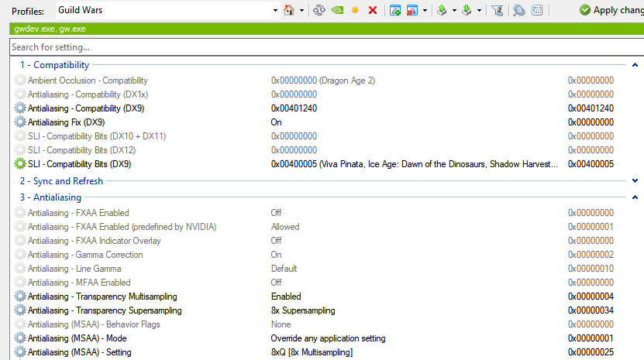Image resolution: width=644 pixels, height=360 pixels.
Task: Collapse the 3 - Antialiasing section chevron
Action: (x=635, y=197)
